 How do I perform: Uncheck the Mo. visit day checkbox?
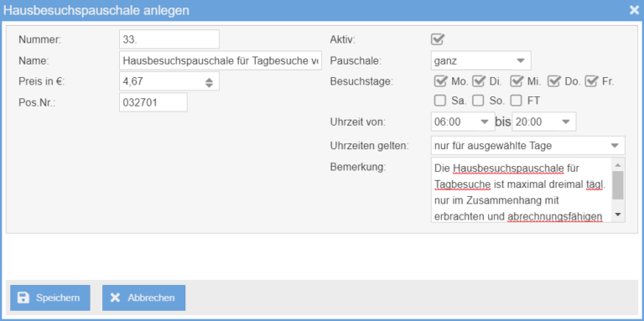point(441,81)
